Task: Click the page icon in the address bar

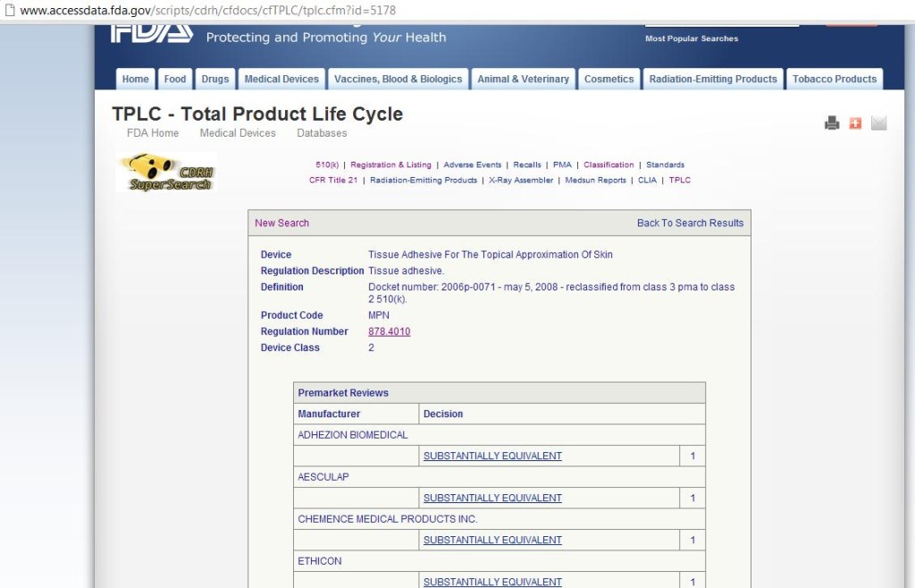Action: coord(9,12)
